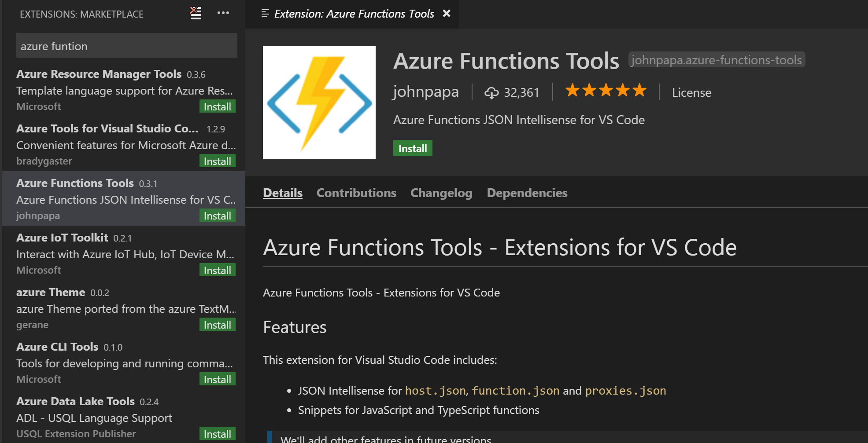Click the download count cloud icon
868x443 pixels.
point(491,92)
